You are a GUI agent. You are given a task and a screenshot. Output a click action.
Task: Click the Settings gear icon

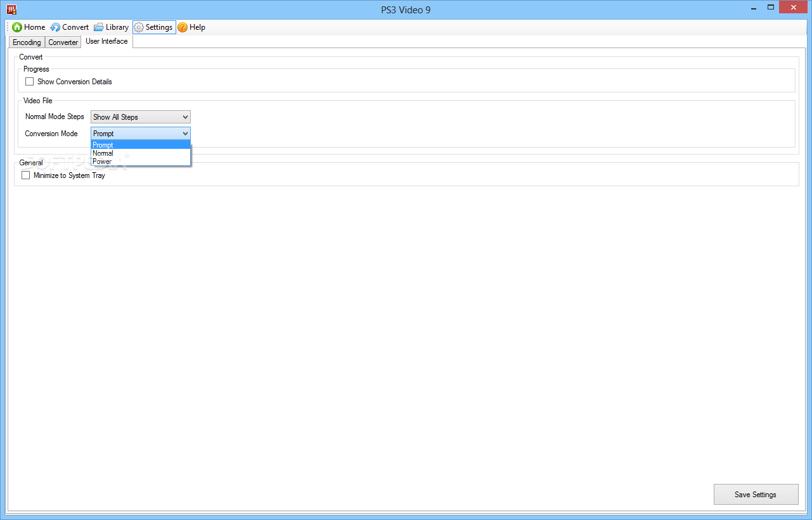coord(139,27)
